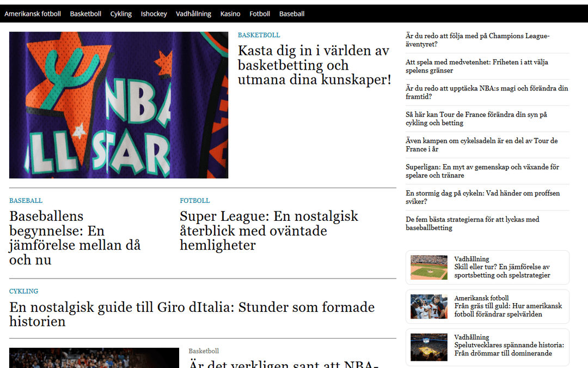Open the Basketboll navigation item

pyautogui.click(x=85, y=14)
